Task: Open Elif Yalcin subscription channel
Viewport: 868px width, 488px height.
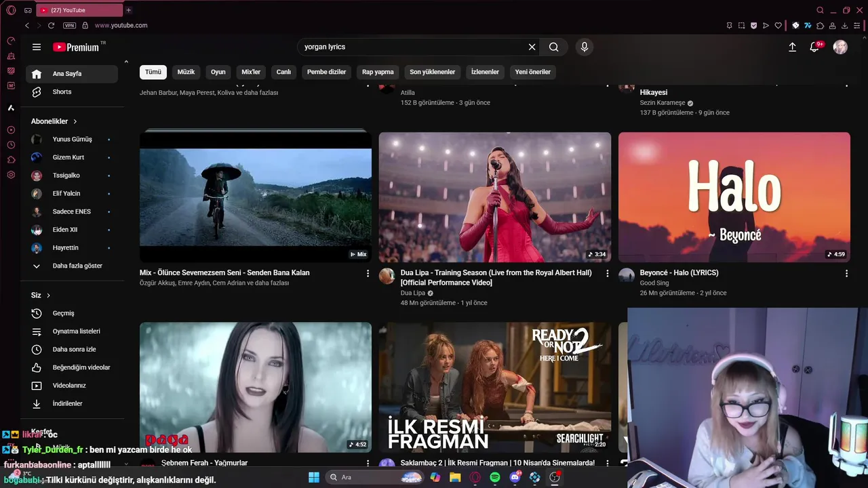Action: point(72,194)
